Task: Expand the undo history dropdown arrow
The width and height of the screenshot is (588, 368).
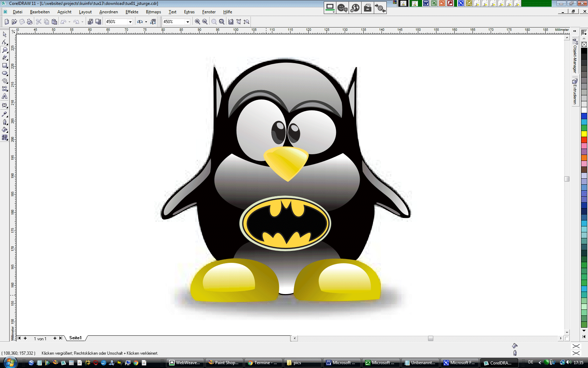Action: (69, 22)
